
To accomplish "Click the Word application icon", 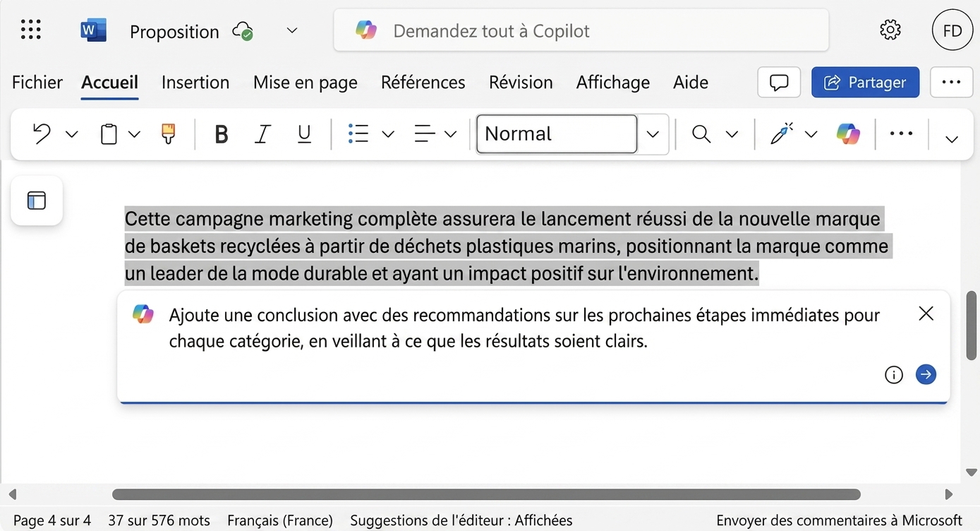I will 93,30.
